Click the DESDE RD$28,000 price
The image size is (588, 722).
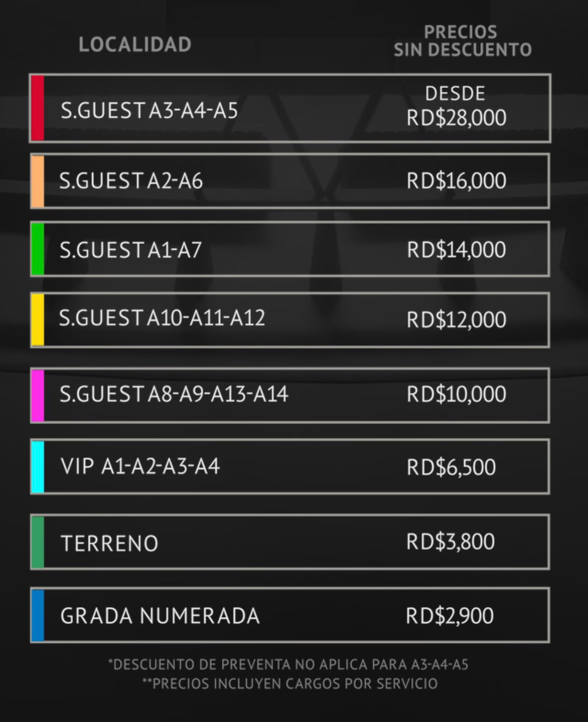(x=456, y=107)
